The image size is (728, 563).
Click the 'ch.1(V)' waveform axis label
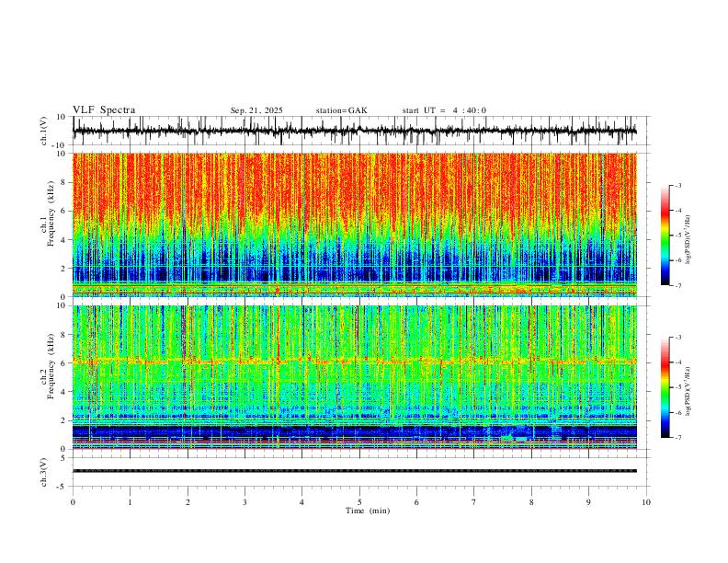(x=44, y=131)
